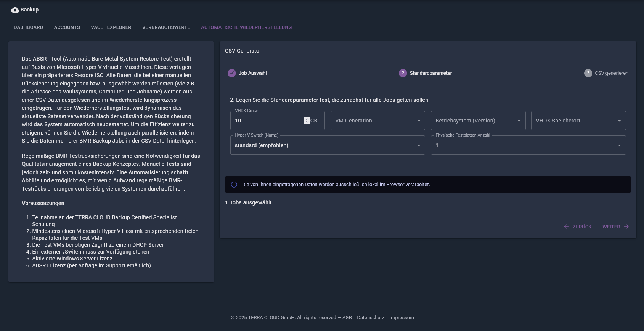Open the VHDX Speicherort dropdown

pyautogui.click(x=578, y=121)
